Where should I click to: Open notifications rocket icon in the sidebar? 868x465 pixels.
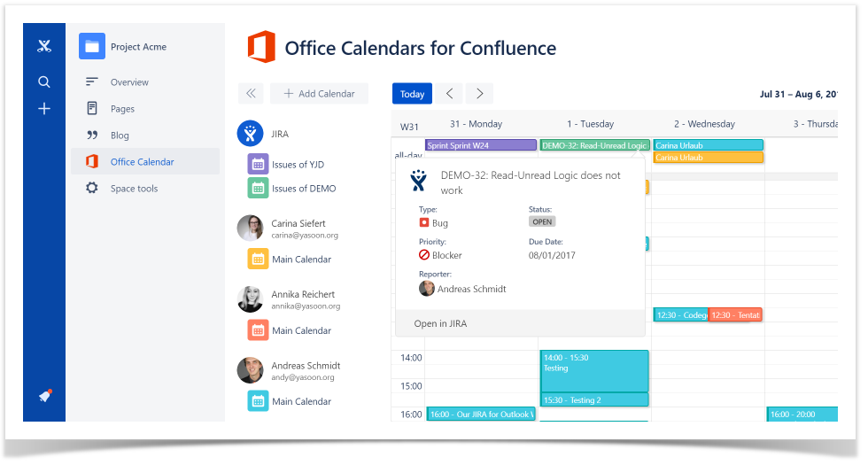[45, 395]
